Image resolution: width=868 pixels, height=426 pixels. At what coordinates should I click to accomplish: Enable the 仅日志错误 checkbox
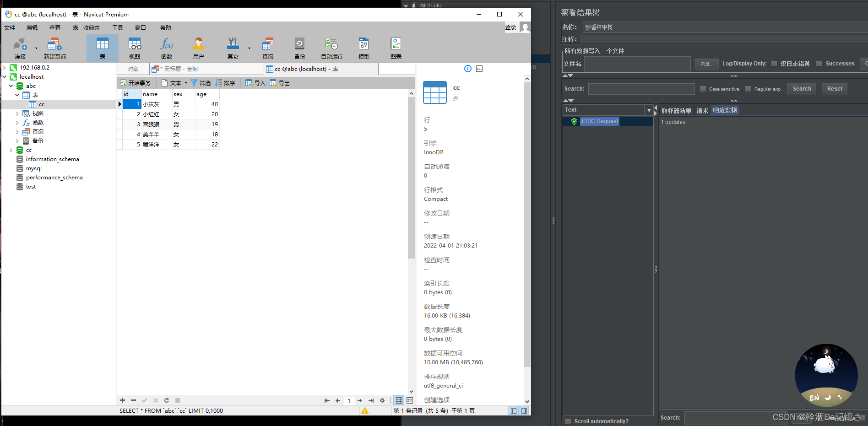pyautogui.click(x=774, y=64)
